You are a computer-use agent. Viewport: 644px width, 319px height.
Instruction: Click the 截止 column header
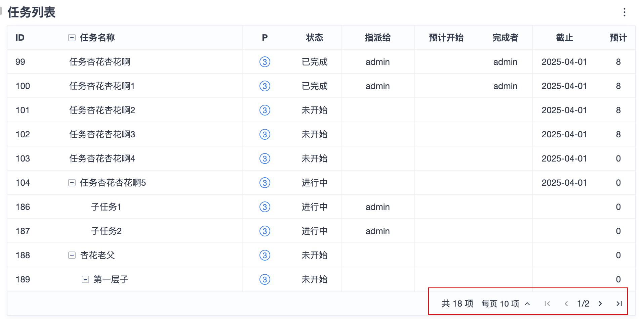pos(564,38)
